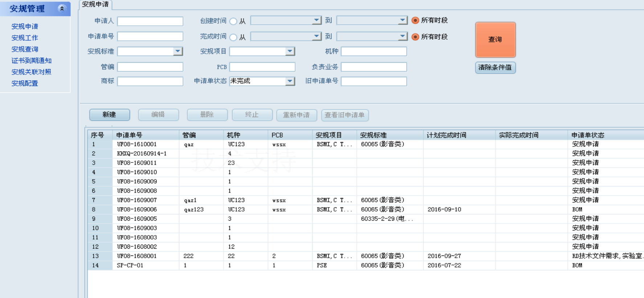Open 安规申请 in the sidebar

click(25, 27)
